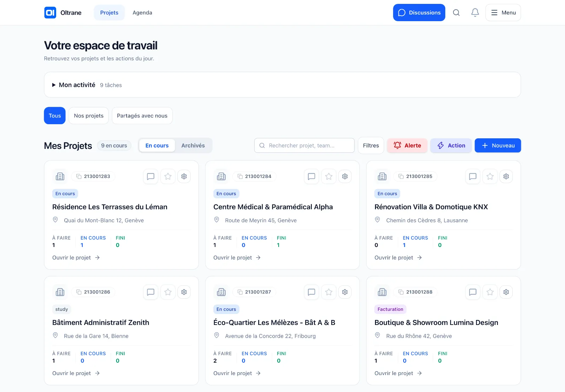Open settings gear for project 213001283
565x392 pixels.
tap(184, 176)
